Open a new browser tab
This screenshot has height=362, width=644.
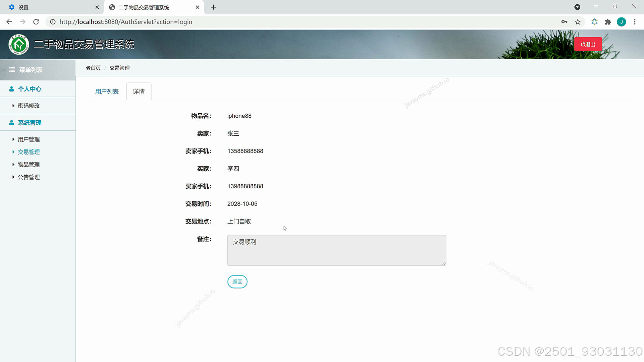pos(213,7)
